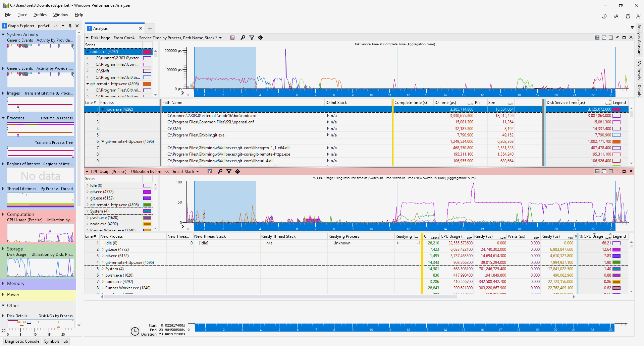
Task: Expand the Computation section
Action: pos(3,214)
